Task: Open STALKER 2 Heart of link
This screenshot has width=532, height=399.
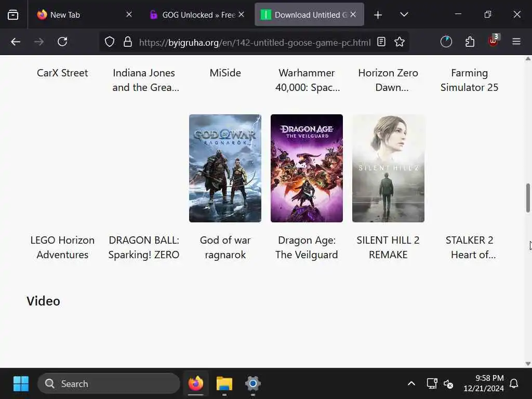Action: [470, 247]
